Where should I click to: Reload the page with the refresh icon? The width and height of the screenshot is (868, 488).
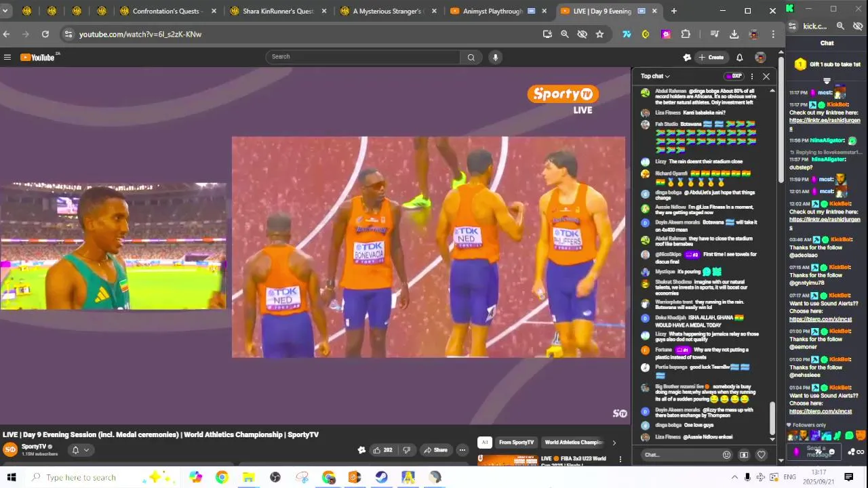point(45,34)
